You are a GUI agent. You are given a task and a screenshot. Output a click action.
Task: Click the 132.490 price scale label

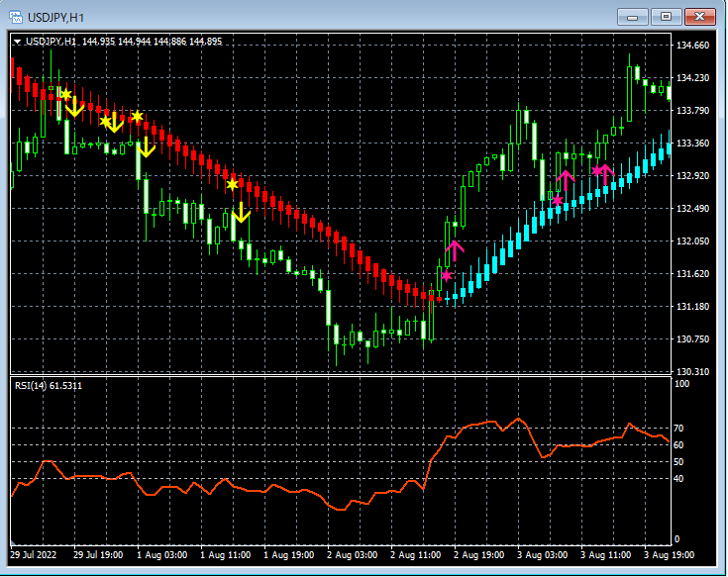pyautogui.click(x=692, y=208)
